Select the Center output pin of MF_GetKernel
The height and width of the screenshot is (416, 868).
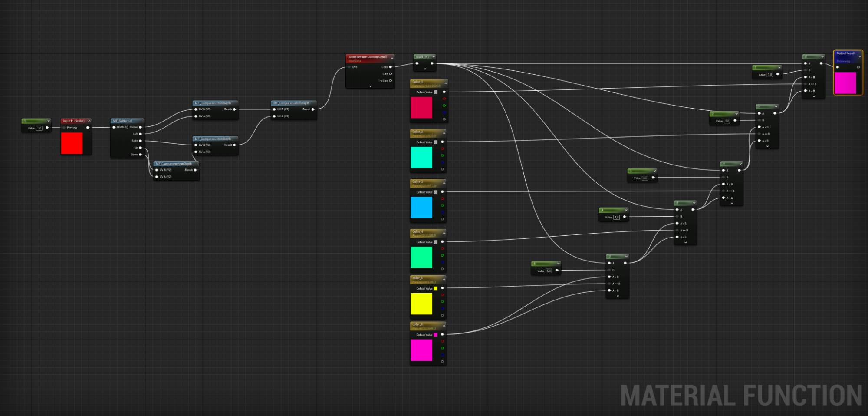point(141,127)
